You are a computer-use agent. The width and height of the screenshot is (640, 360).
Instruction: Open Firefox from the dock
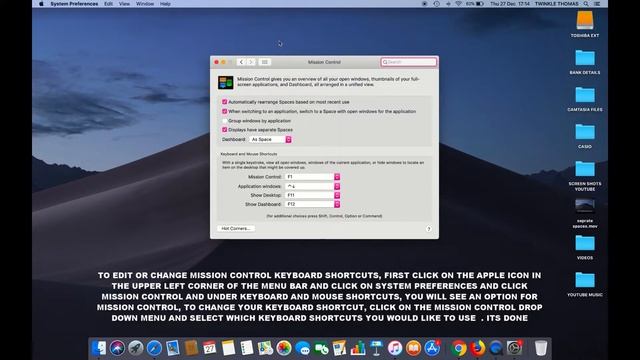[x=477, y=348]
